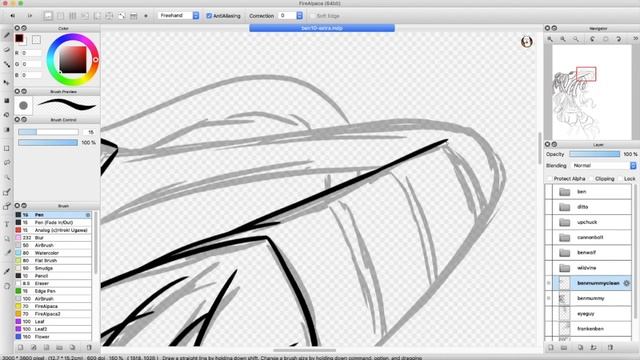The image size is (640, 360).
Task: Select the Eraser tool in left toolbar
Action: tap(7, 50)
